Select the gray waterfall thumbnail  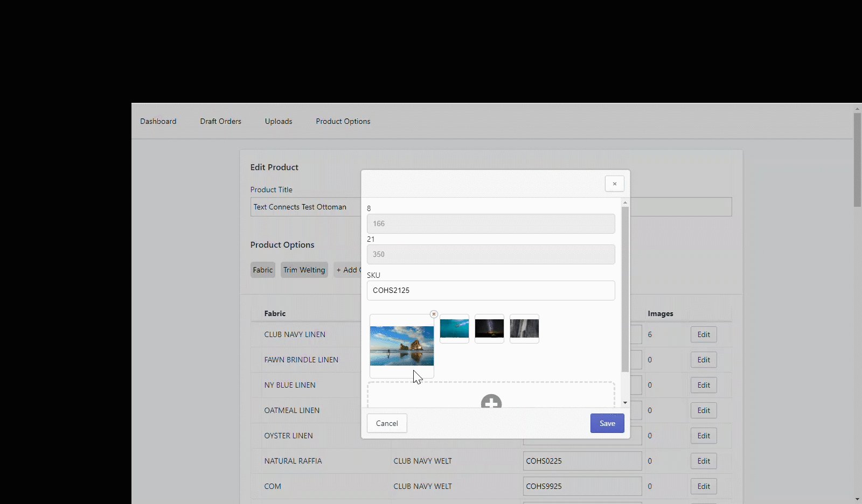click(x=524, y=328)
